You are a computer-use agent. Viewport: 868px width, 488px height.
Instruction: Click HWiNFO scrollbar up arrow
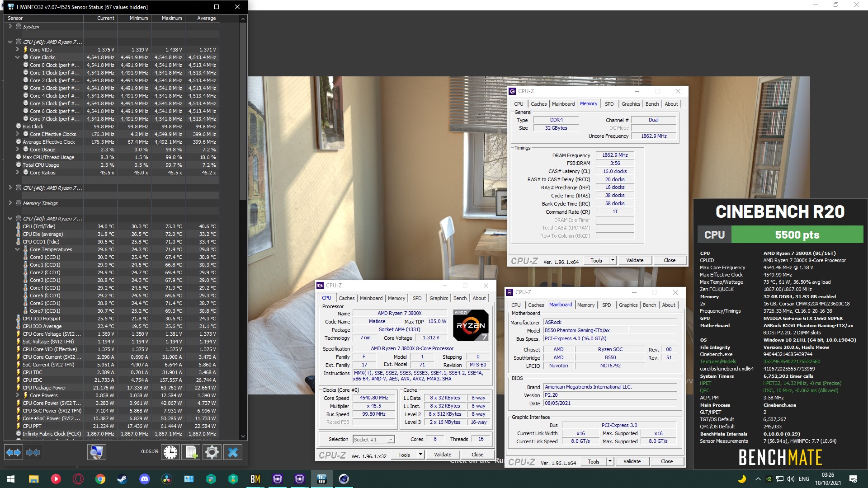tap(243, 19)
